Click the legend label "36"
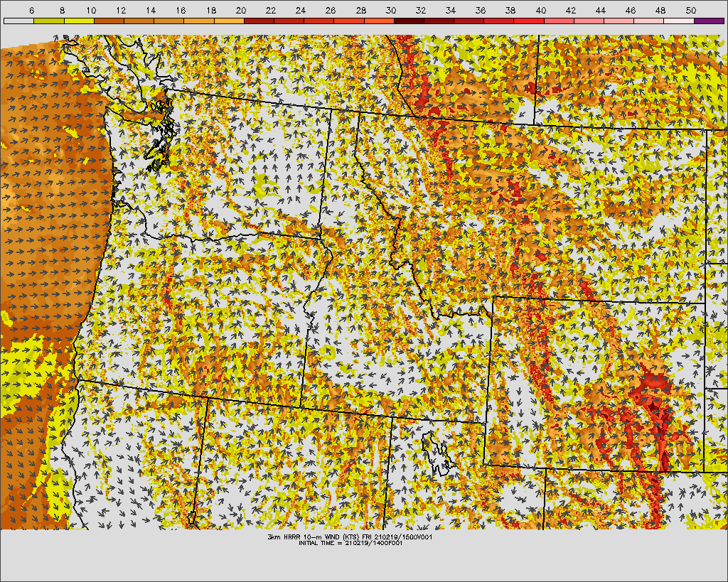Screen dimensions: 728x582 pyautogui.click(x=481, y=10)
